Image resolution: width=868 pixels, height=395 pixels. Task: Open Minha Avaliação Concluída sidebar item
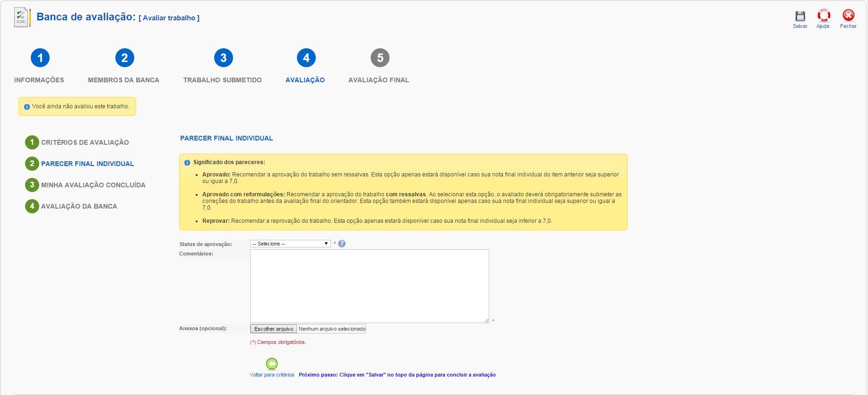pyautogui.click(x=93, y=185)
